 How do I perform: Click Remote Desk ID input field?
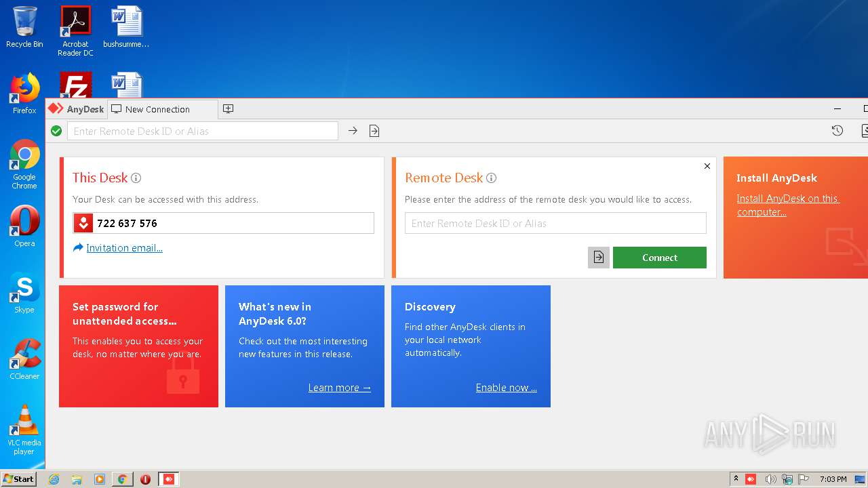pos(555,223)
